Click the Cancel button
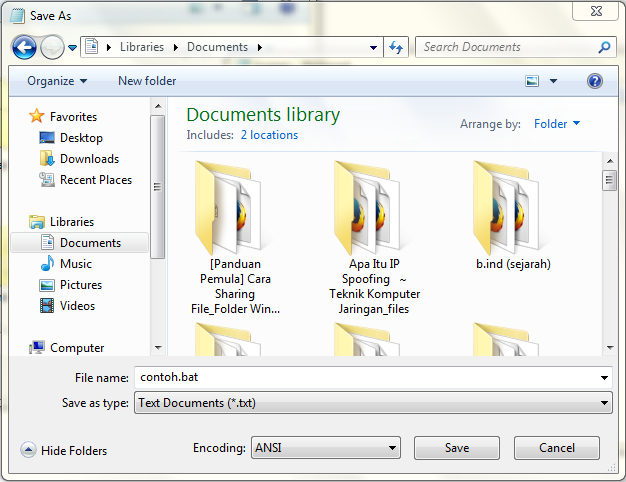 tap(557, 448)
